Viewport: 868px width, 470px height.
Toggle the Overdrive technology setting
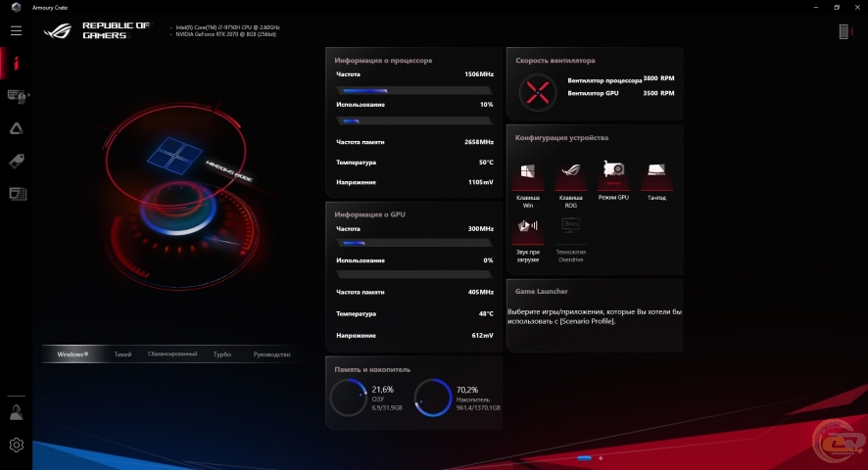571,240
